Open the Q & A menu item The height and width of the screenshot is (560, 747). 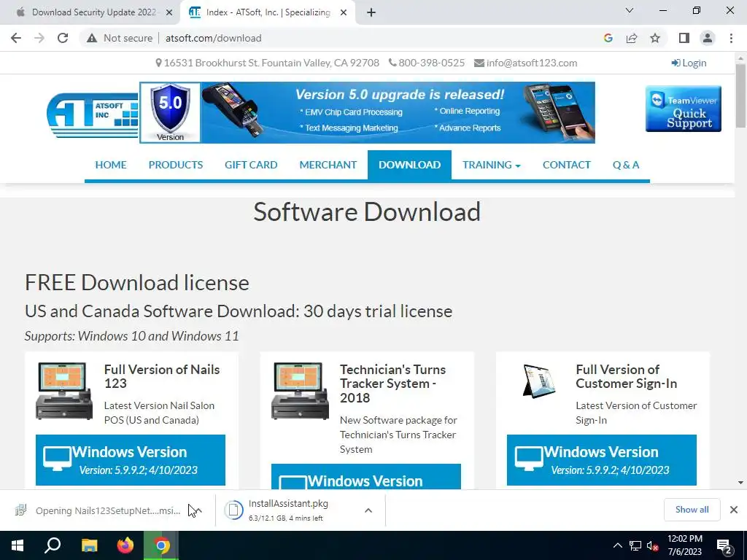click(625, 165)
